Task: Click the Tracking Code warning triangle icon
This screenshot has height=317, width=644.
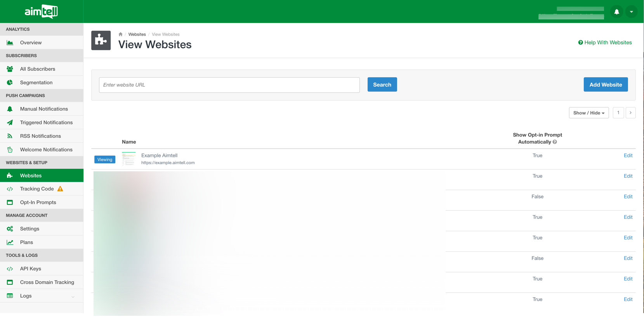Action: (60, 189)
